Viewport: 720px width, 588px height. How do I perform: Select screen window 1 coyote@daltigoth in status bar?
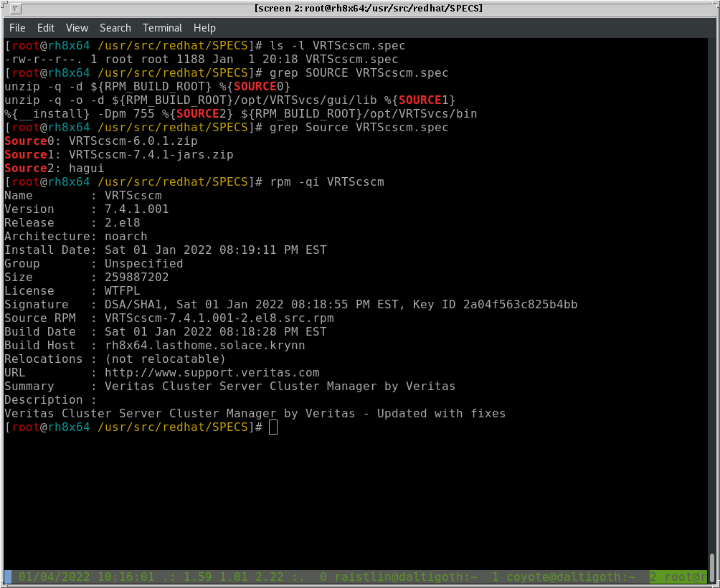click(564, 577)
